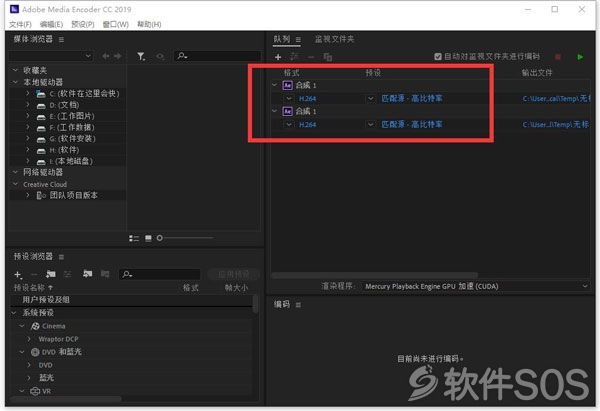
Task: Collapse the 系统预设 group
Action: coord(14,313)
